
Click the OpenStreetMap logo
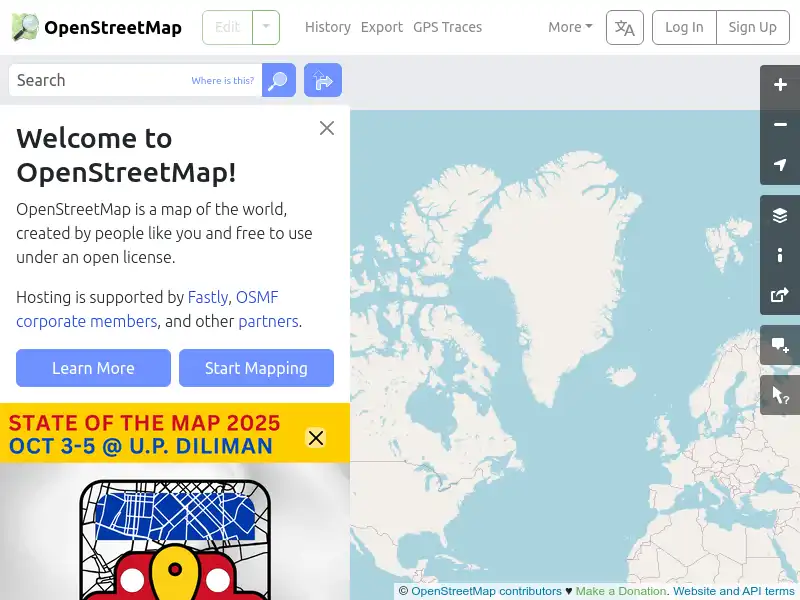pos(95,27)
